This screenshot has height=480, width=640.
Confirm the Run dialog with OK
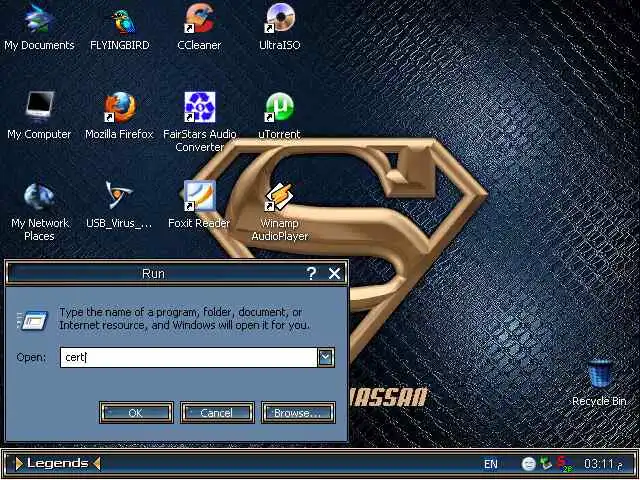click(136, 413)
